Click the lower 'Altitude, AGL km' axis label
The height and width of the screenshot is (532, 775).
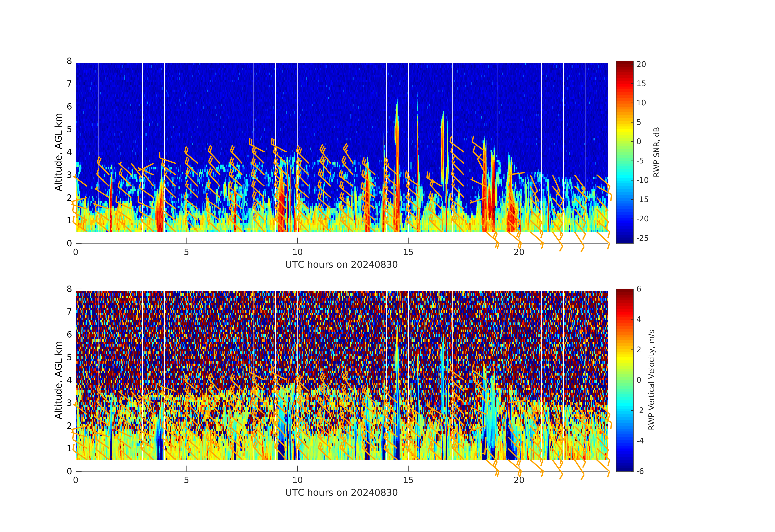tap(59, 380)
